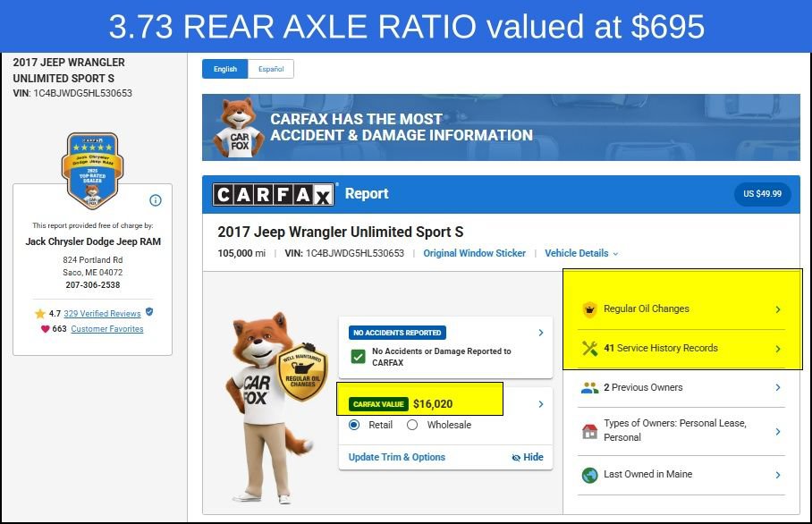The width and height of the screenshot is (812, 524).
Task: Click the gold star rating icon
Action: pos(40,314)
